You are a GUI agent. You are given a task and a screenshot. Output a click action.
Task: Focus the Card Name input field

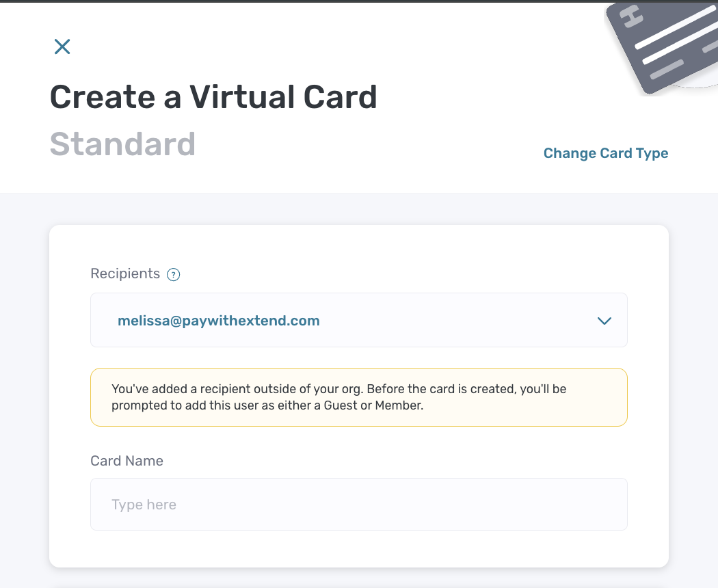(358, 504)
